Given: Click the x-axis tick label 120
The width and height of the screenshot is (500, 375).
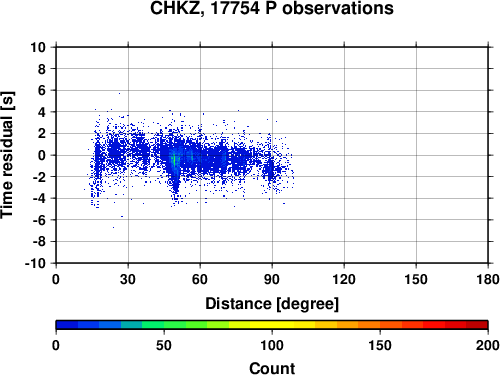Looking at the screenshot, I should click(344, 279).
